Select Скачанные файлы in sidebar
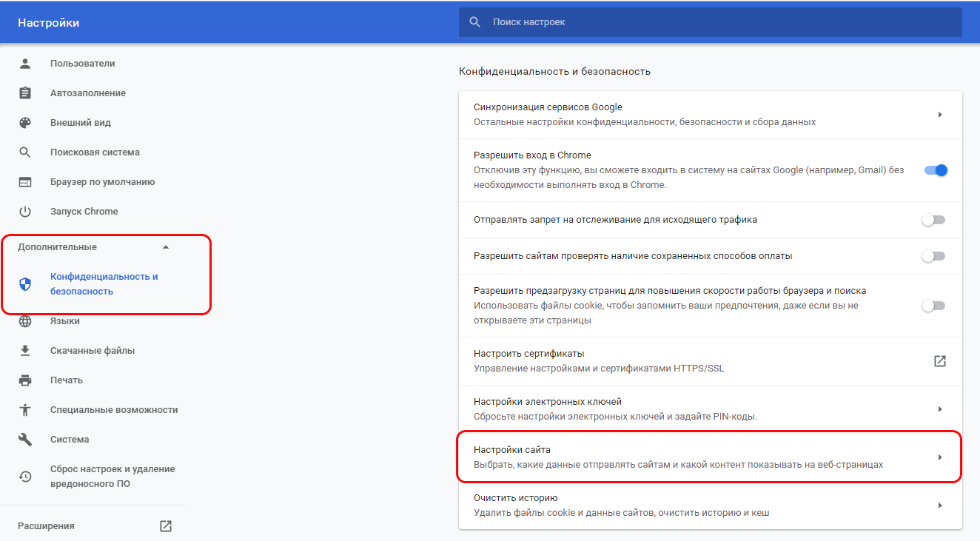 click(x=93, y=351)
